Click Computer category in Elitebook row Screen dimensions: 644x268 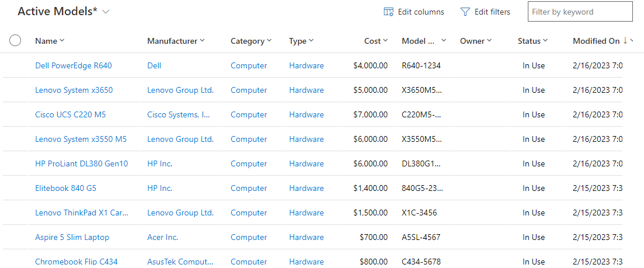pyautogui.click(x=249, y=188)
